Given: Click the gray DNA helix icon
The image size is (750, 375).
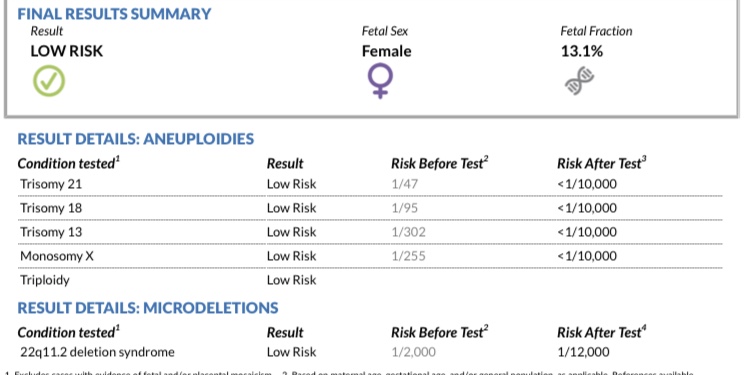Looking at the screenshot, I should tap(579, 80).
